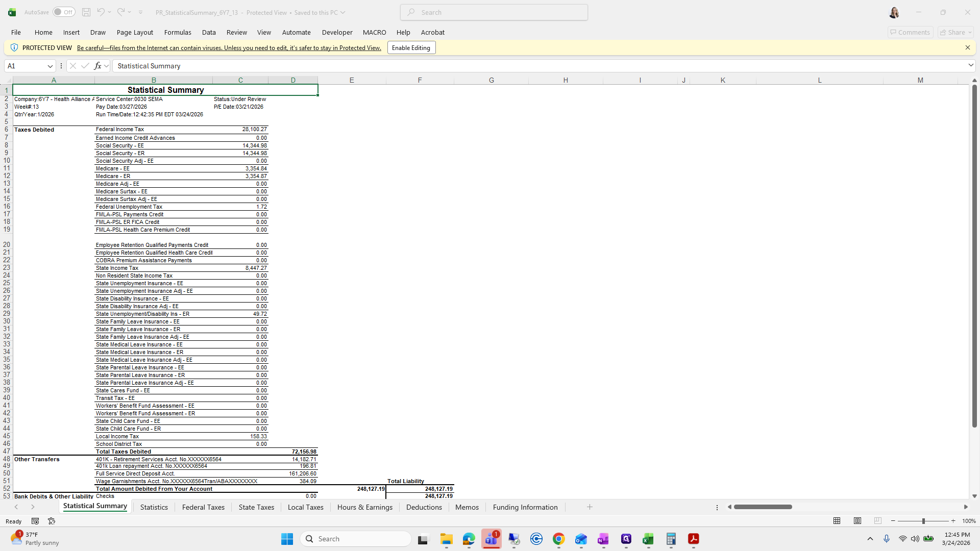Expand the formula bar chevron
The height and width of the screenshot is (551, 980).
pos(970,65)
